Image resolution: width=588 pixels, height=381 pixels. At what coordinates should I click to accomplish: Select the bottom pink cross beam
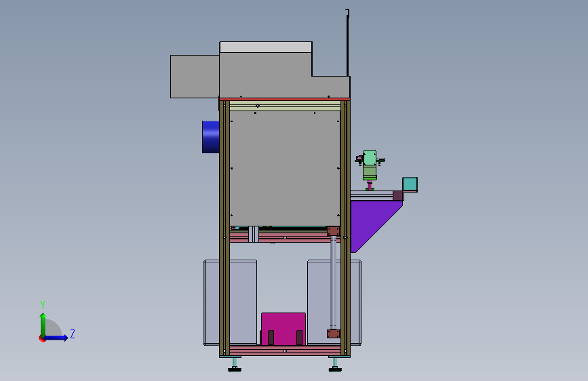tap(285, 351)
